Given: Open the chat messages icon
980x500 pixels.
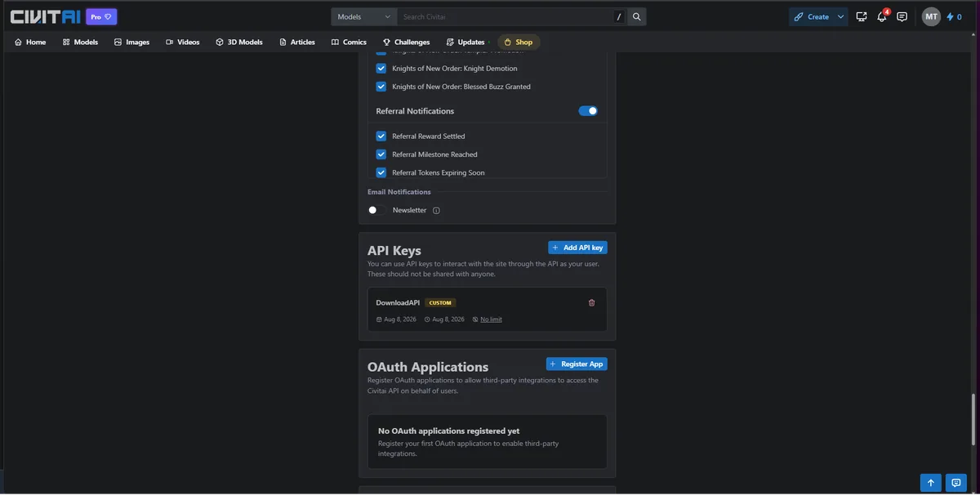Looking at the screenshot, I should pos(902,16).
